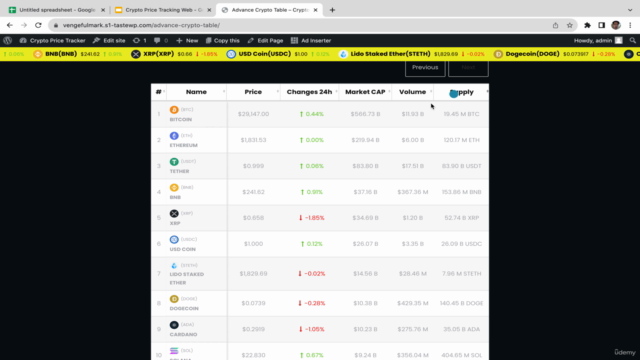Click the Dogecoin logo in table
The width and height of the screenshot is (640, 360).
(174, 299)
